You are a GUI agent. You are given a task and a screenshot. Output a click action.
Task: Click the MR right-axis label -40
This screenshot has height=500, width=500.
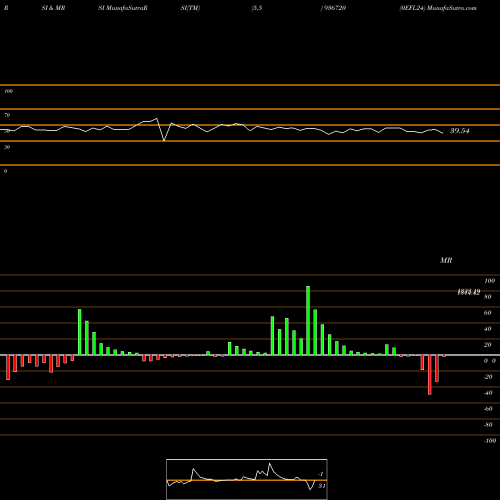488,393
